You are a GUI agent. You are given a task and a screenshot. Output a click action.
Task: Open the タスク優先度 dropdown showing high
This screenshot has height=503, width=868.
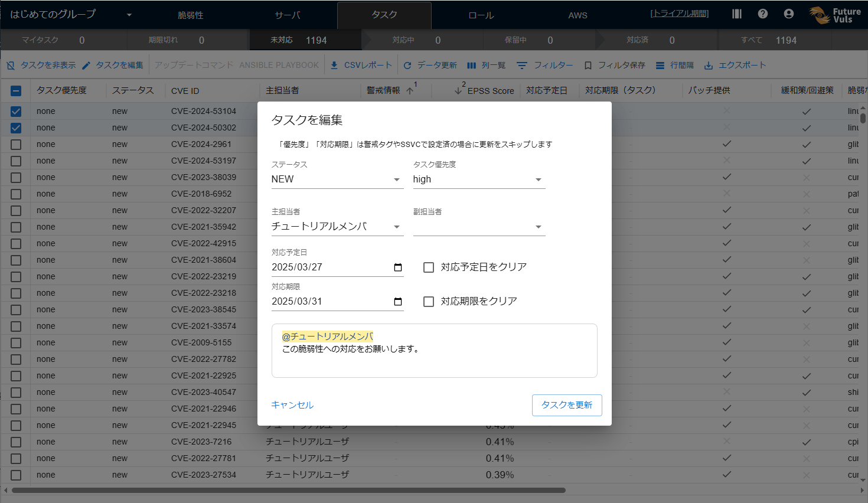[x=479, y=179]
